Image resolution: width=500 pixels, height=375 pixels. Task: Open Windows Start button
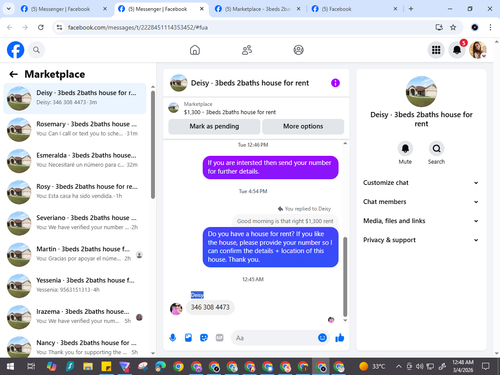coord(10,367)
